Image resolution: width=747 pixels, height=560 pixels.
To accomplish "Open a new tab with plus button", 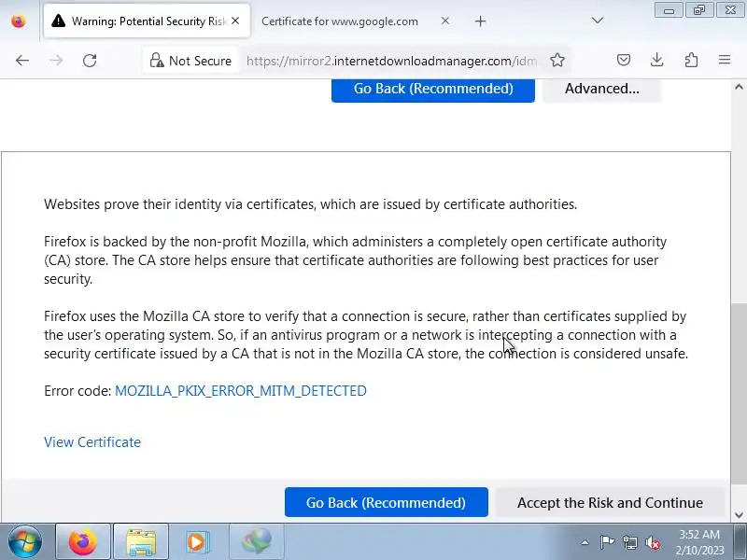I will [x=480, y=21].
